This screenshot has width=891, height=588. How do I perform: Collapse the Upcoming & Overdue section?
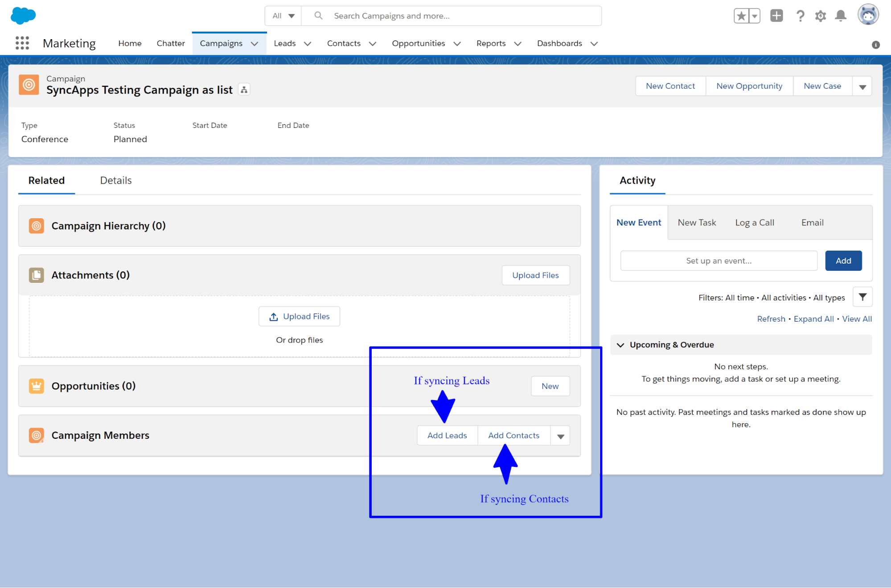point(620,345)
